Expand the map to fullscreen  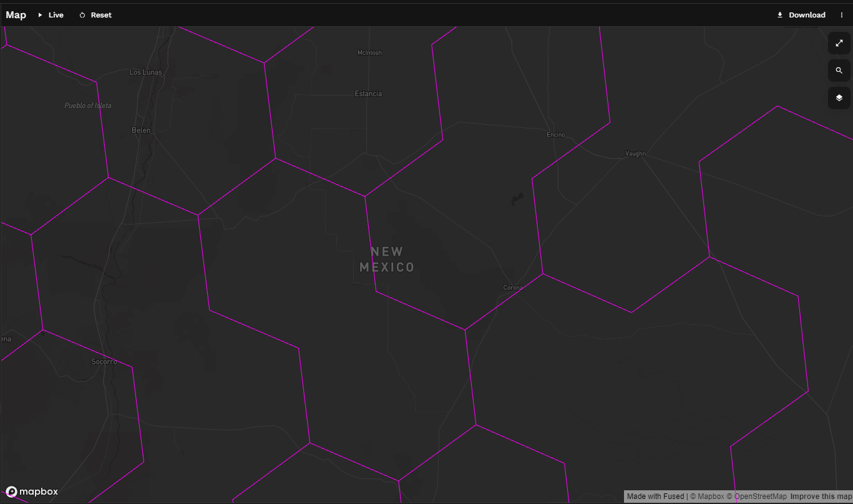tap(839, 43)
